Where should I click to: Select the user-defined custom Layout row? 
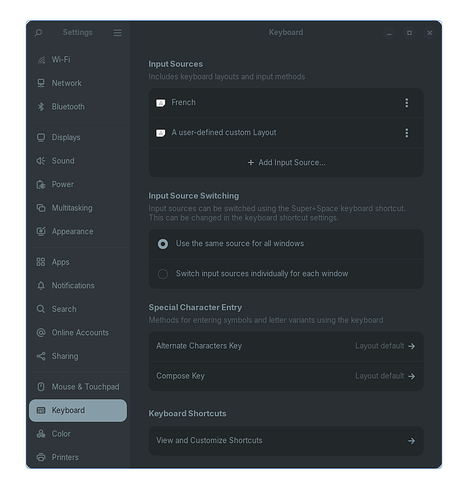(286, 133)
